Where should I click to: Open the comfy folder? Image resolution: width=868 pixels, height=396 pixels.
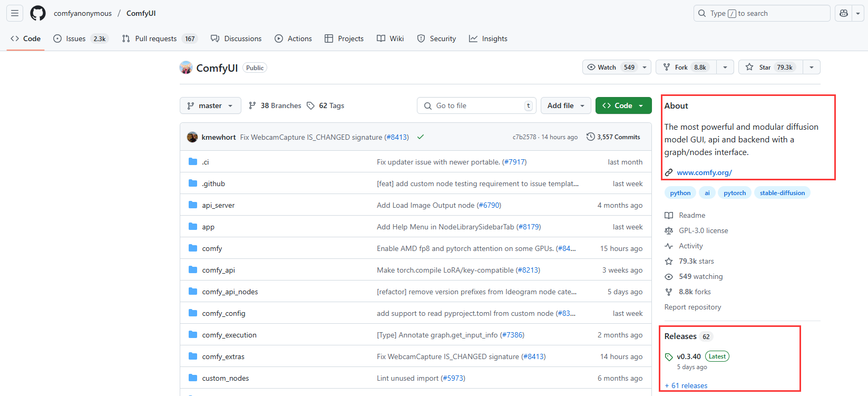point(212,248)
